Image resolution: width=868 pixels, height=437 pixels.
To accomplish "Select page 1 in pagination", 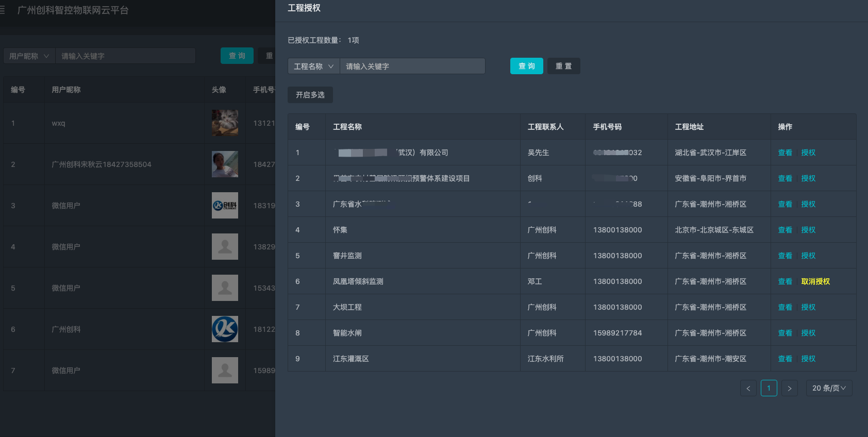I will coord(769,388).
